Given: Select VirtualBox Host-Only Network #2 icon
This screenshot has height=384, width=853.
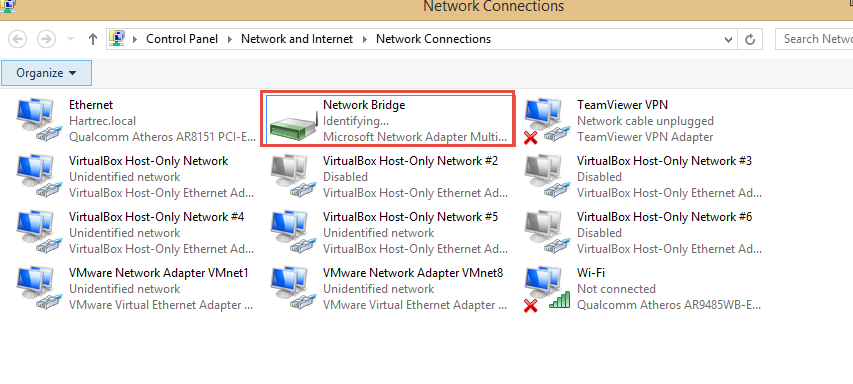Looking at the screenshot, I should [290, 177].
